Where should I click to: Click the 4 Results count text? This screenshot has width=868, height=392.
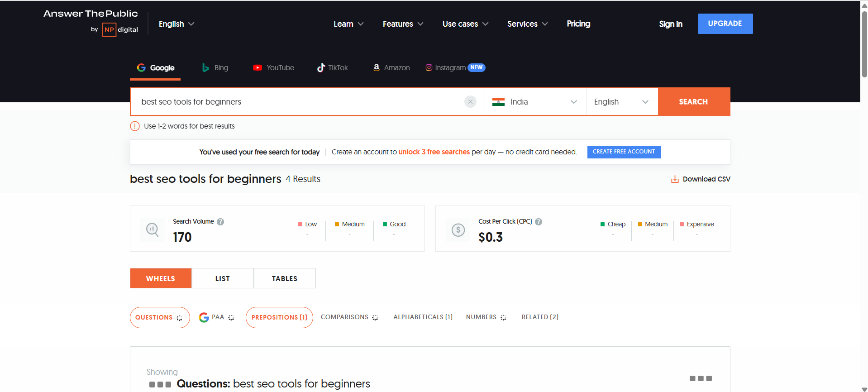303,179
